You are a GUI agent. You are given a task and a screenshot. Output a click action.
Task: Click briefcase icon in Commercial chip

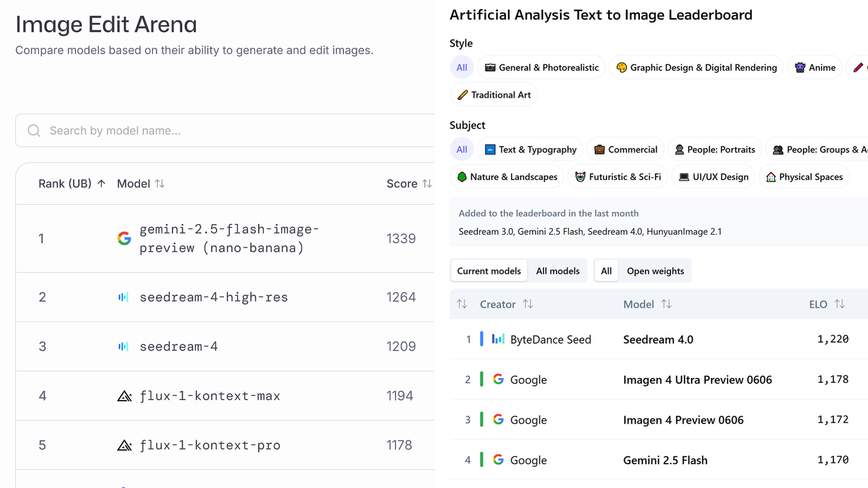tap(599, 150)
